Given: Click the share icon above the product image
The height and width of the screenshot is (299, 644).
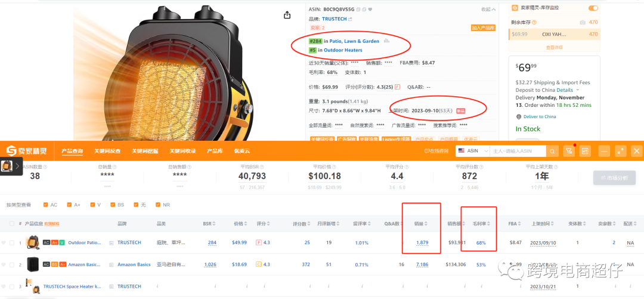Looking at the screenshot, I should [287, 15].
